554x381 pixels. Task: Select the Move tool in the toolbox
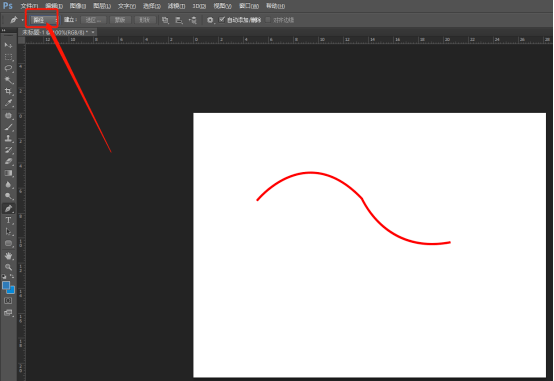tap(8, 45)
